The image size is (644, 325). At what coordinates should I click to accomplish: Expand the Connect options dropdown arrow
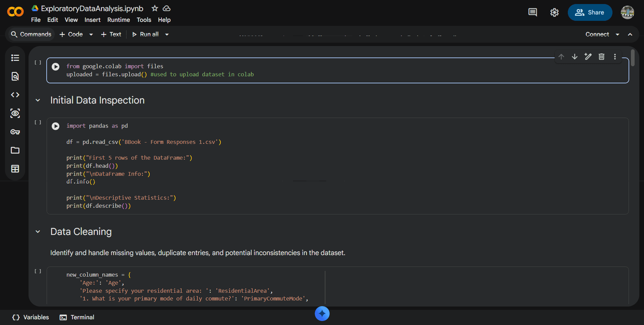coord(617,34)
